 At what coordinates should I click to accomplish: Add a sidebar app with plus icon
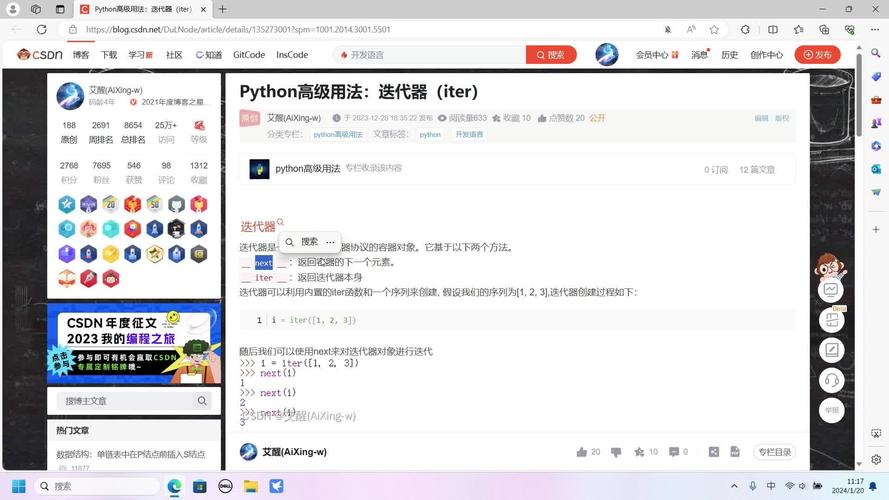pos(876,230)
